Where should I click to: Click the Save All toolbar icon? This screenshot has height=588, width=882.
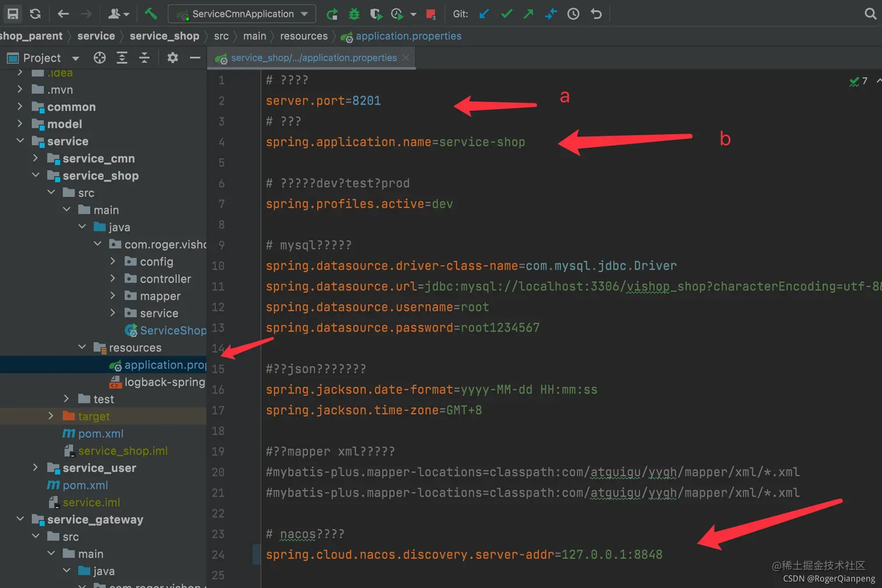click(12, 13)
